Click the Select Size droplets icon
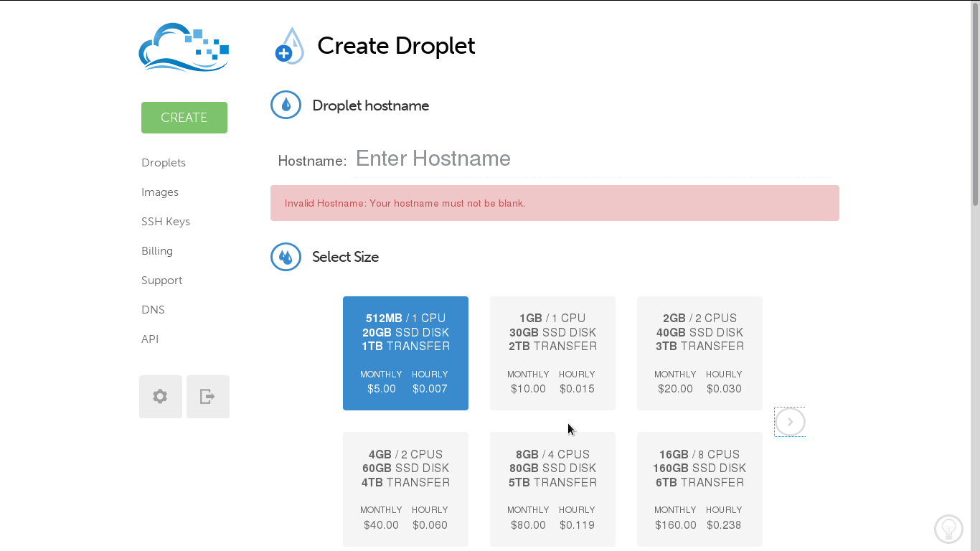Screen dimensions: 980x551 [286, 257]
